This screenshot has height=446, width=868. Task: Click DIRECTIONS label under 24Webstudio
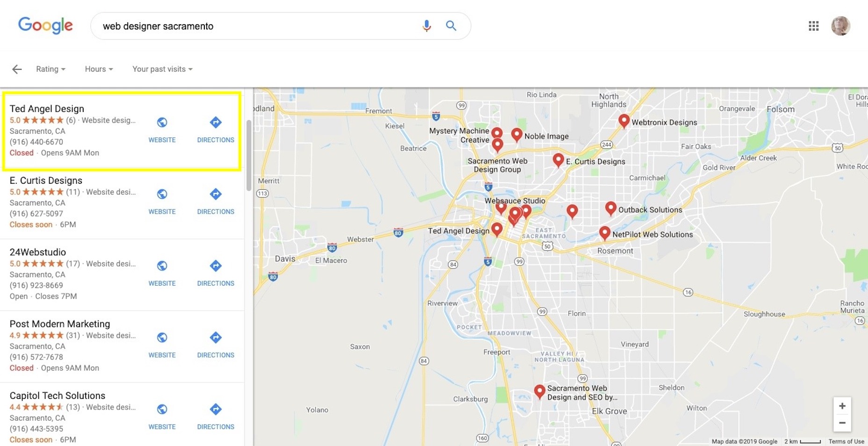point(216,283)
